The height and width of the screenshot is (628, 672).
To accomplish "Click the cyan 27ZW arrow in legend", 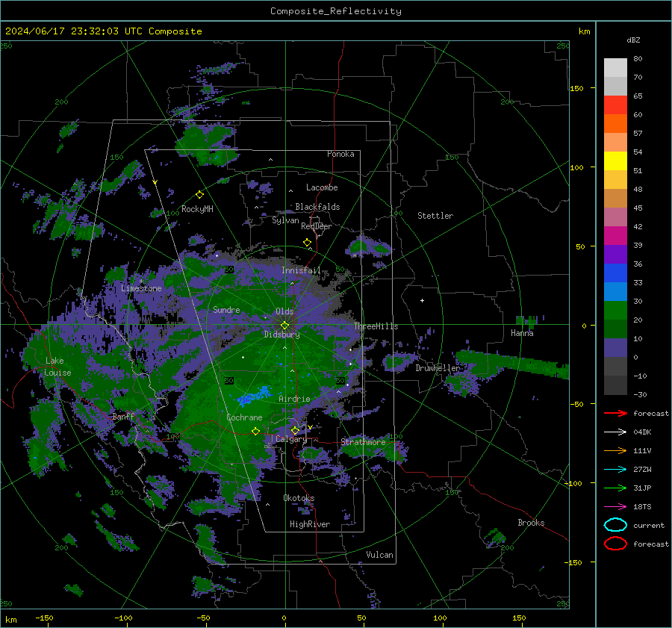I will tap(615, 470).
